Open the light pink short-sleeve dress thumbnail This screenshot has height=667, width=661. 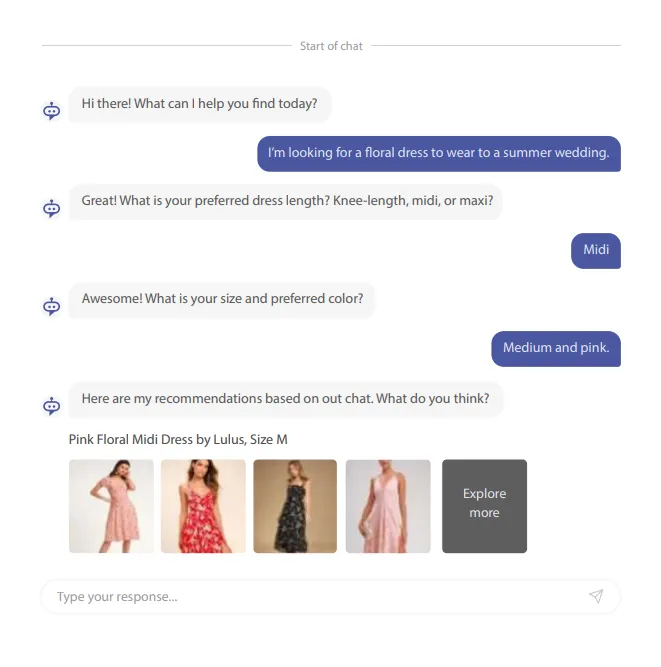[111, 506]
